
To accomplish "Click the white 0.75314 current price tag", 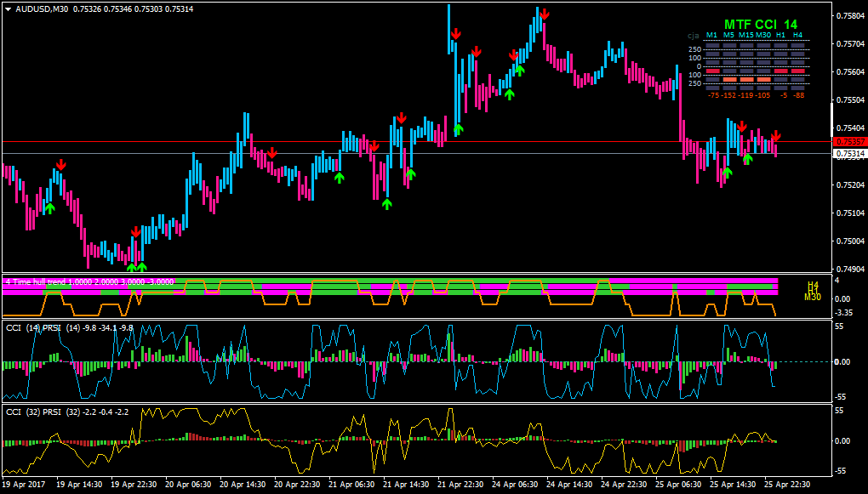I will click(x=848, y=153).
